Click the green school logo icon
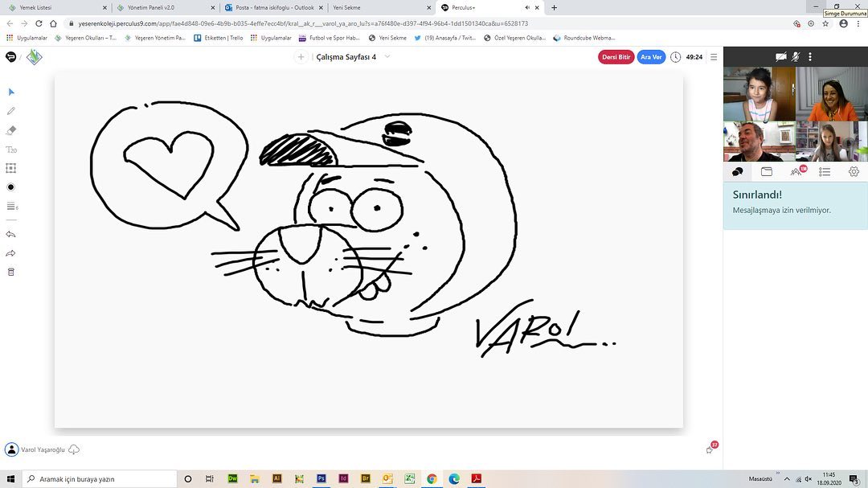Screen dimensions: 868x488 (x=35, y=57)
